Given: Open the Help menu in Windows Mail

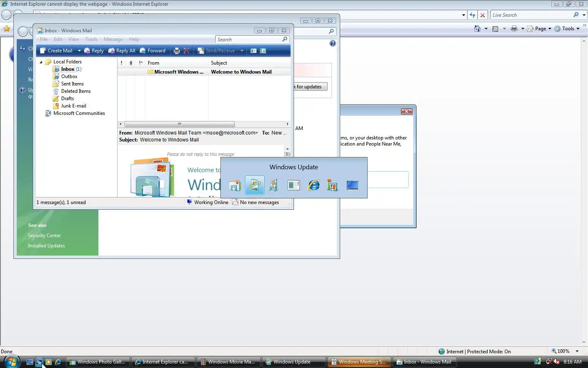Looking at the screenshot, I should tap(134, 39).
